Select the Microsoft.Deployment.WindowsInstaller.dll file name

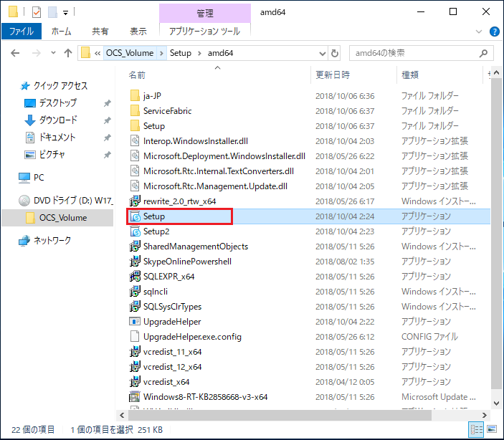point(224,156)
